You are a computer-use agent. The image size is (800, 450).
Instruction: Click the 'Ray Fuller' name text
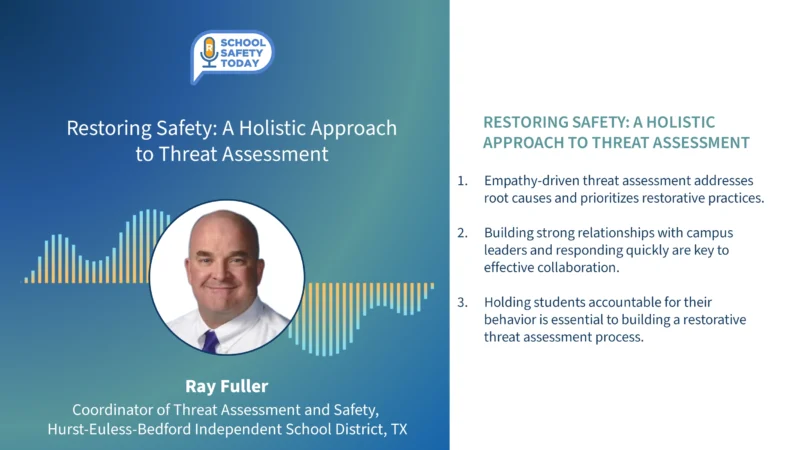[227, 386]
